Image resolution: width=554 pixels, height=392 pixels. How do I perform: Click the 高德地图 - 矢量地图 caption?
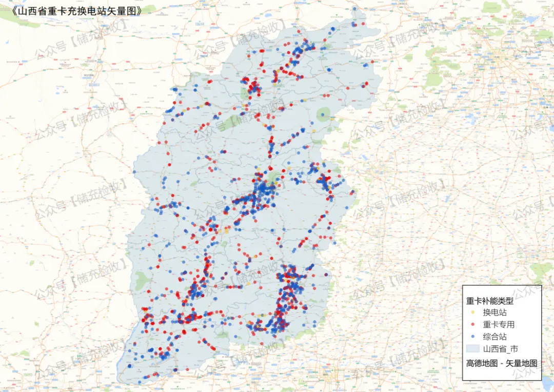tap(502, 363)
